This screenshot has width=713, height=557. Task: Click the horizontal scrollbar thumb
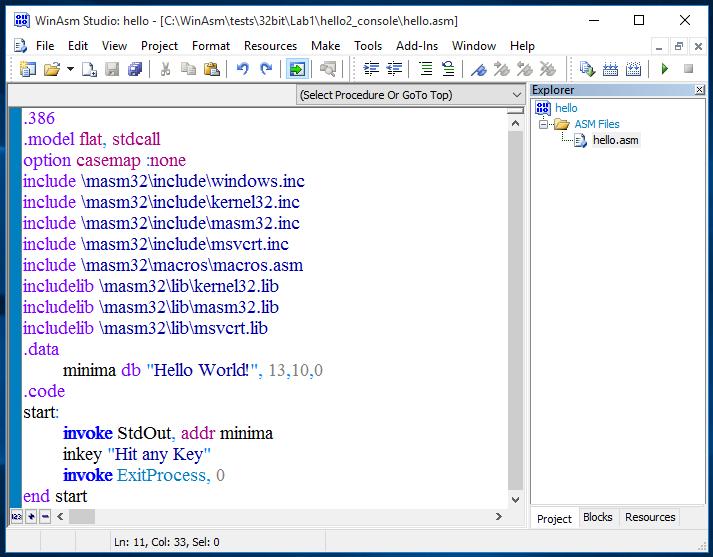82,517
